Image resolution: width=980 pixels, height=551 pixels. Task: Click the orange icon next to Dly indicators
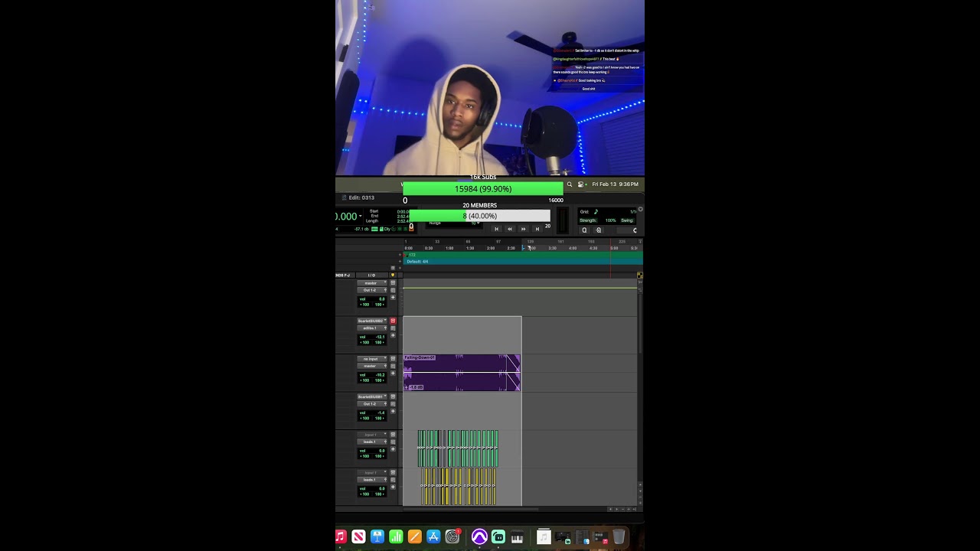[411, 227]
